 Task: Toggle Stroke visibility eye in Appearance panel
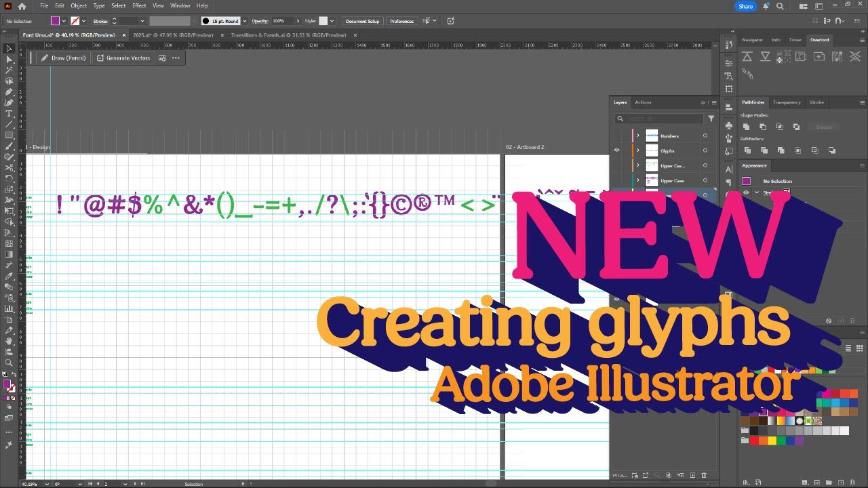point(746,192)
